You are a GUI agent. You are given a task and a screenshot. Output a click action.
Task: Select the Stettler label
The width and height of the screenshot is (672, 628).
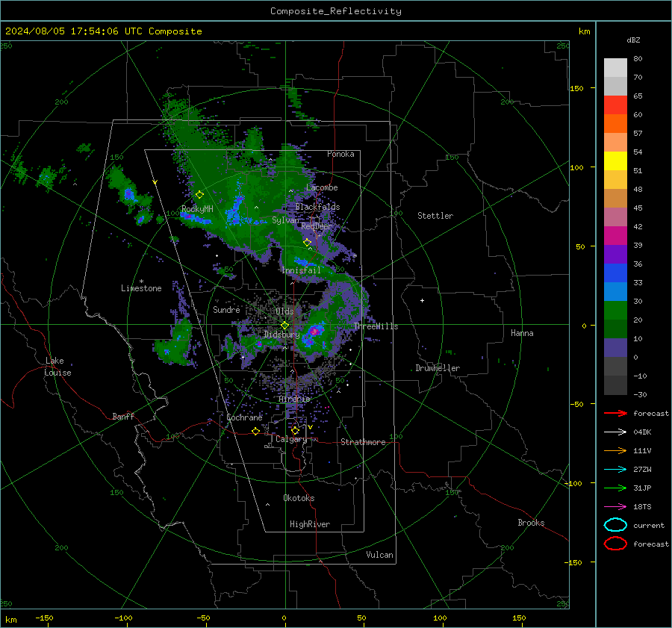pos(435,216)
